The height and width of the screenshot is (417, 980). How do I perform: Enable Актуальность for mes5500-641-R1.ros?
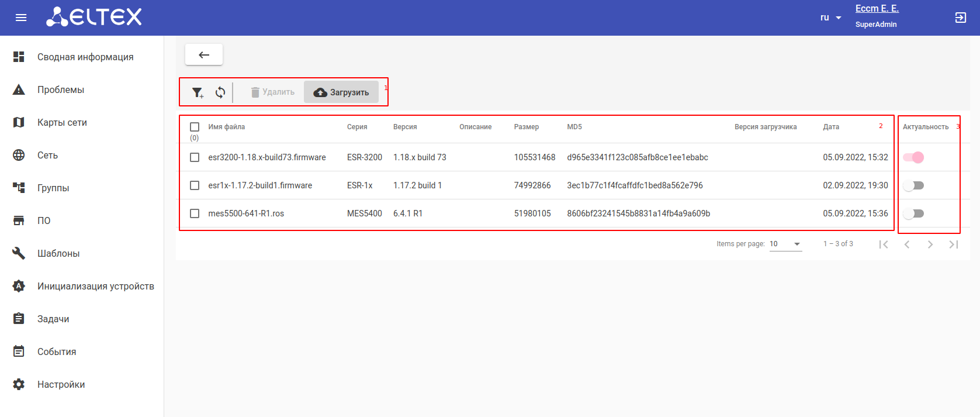click(913, 213)
